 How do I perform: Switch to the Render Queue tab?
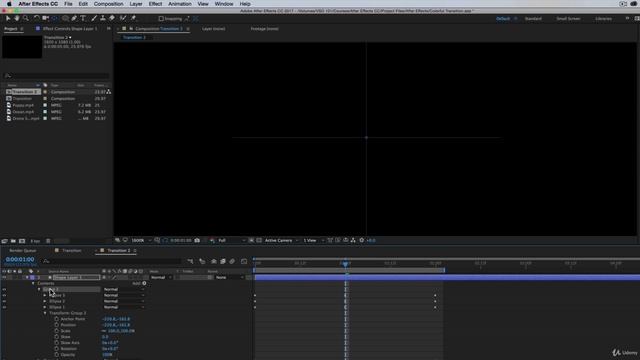[23, 251]
